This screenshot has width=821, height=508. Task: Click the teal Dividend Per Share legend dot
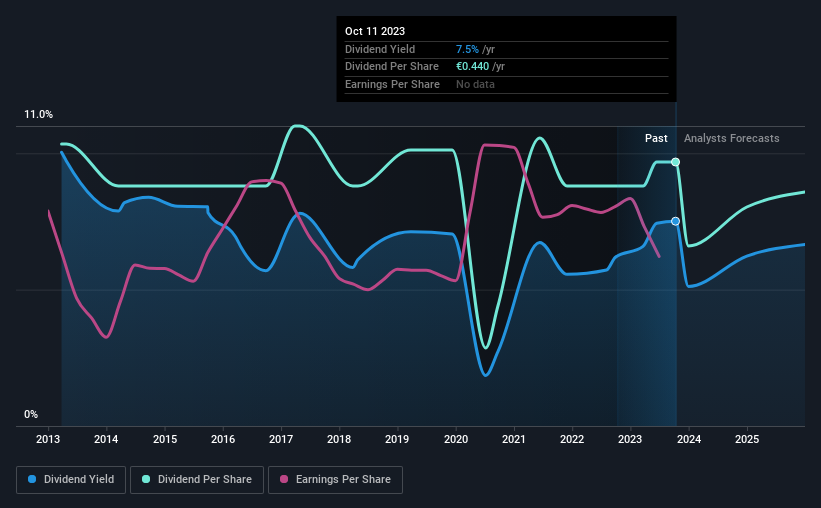coord(146,479)
